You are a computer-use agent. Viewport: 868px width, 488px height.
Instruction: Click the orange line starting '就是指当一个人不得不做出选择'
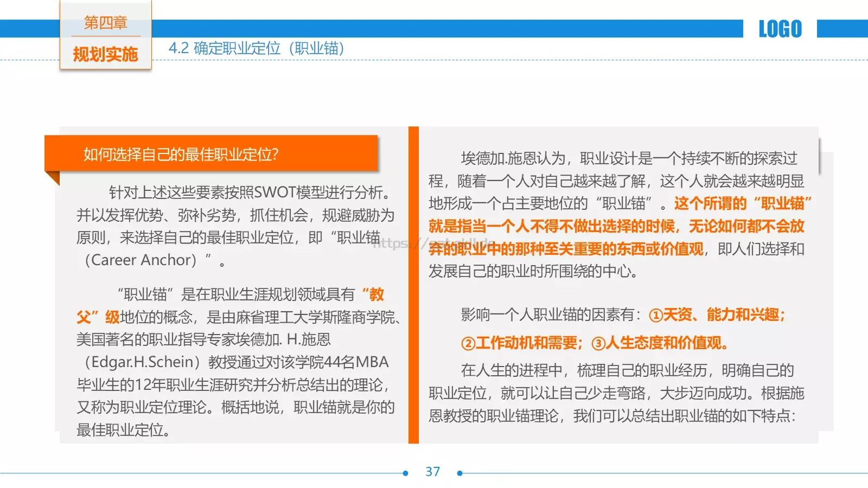(616, 226)
